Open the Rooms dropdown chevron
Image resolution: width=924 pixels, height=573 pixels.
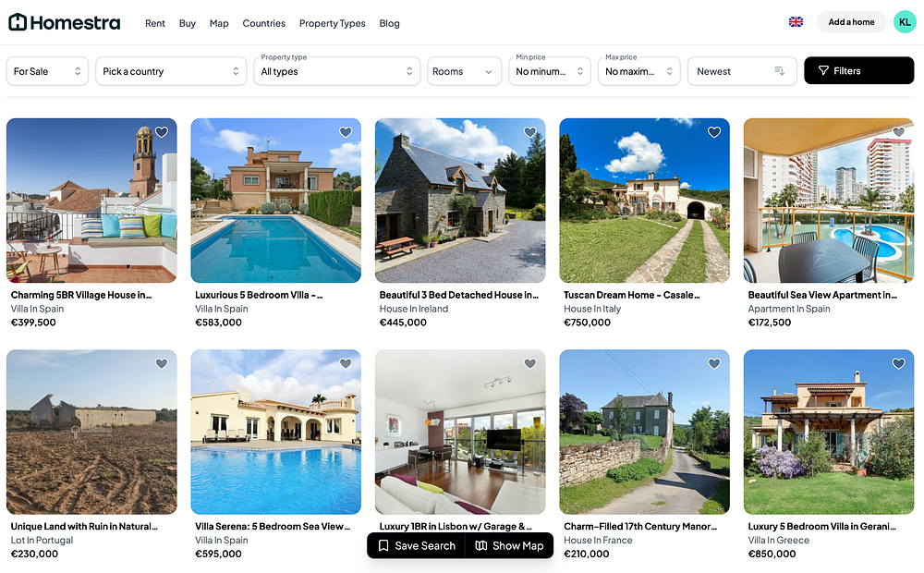pos(489,71)
